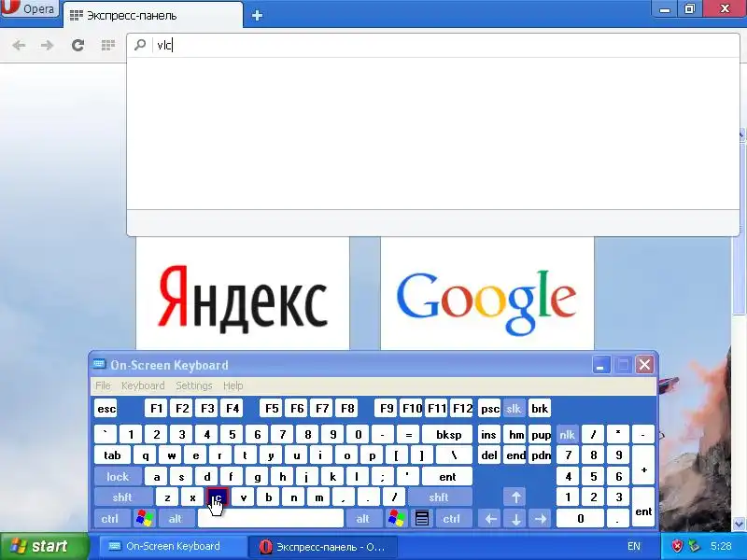747x560 pixels.
Task: Click the brk break key
Action: click(540, 409)
